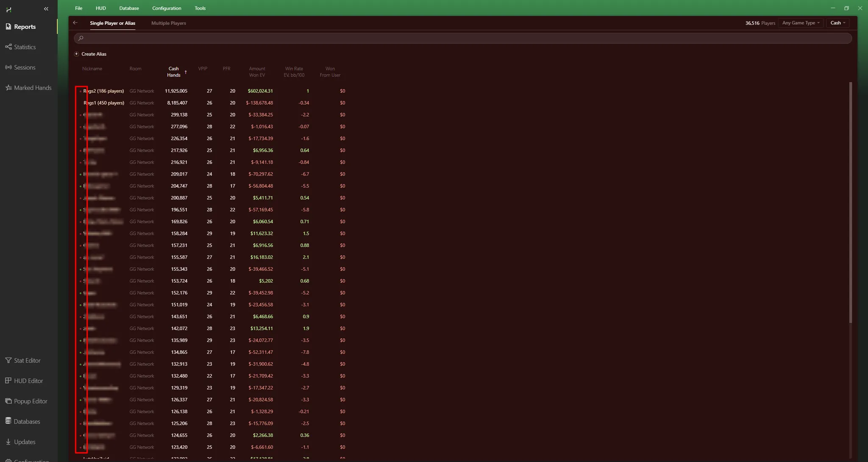Click the Marked Hands star icon
The image size is (868, 462).
click(8, 88)
